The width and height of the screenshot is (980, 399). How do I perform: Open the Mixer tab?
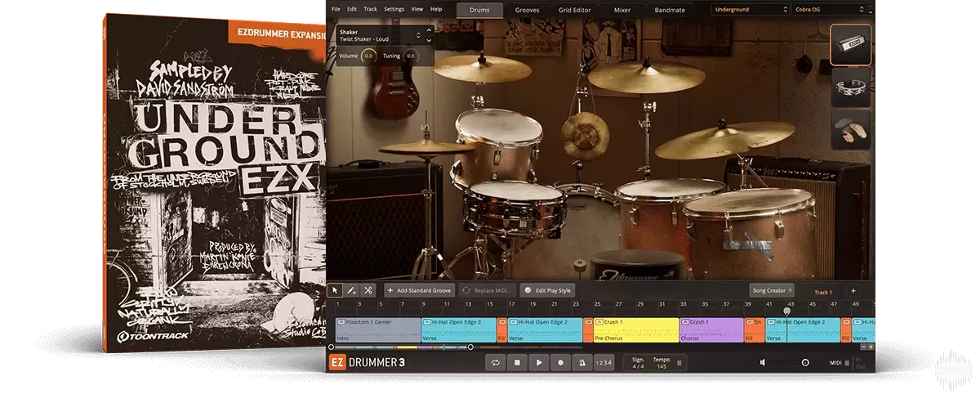pos(622,10)
